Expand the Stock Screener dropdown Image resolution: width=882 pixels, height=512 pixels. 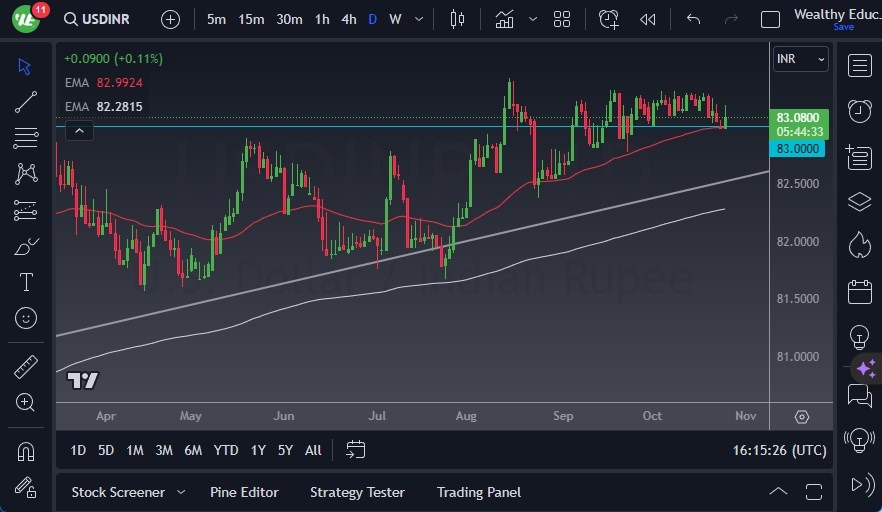181,492
